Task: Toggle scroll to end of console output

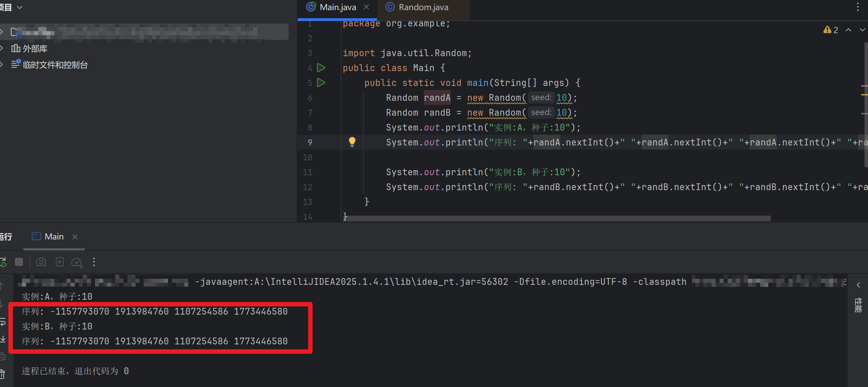Action: [3, 339]
